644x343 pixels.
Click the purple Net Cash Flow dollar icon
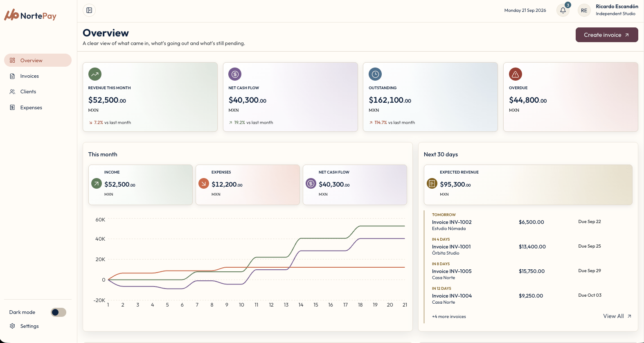point(235,74)
